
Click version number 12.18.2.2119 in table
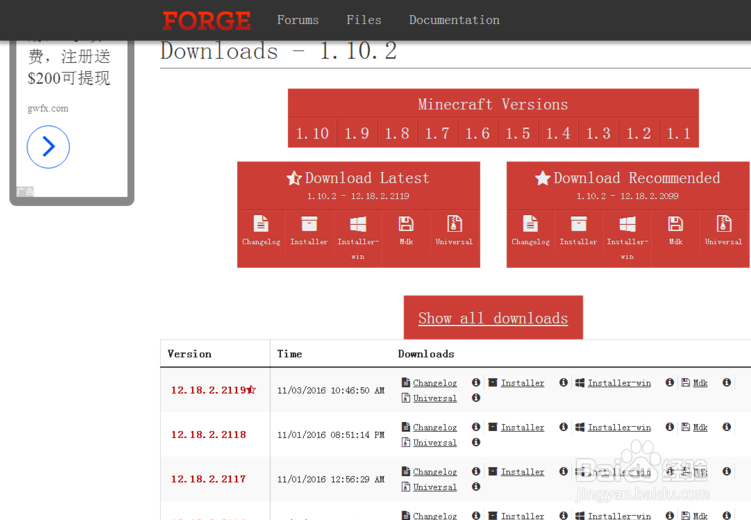coord(208,390)
